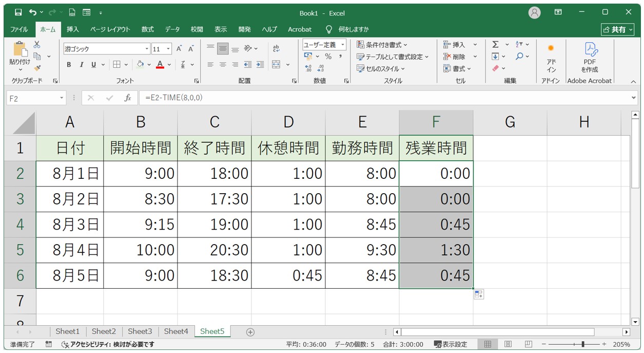644x353 pixels.
Task: Toggle Wrap Text icon
Action: [276, 49]
